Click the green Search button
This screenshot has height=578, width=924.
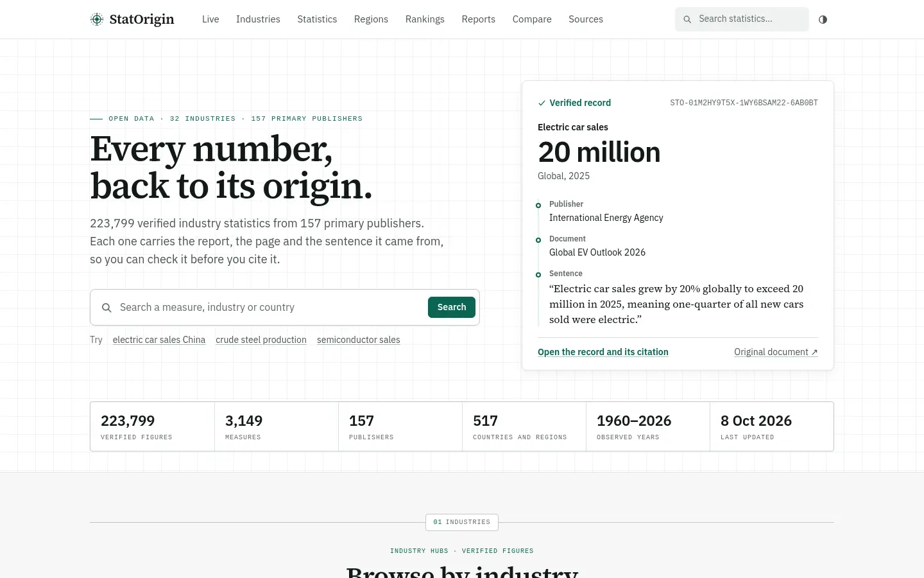452,307
